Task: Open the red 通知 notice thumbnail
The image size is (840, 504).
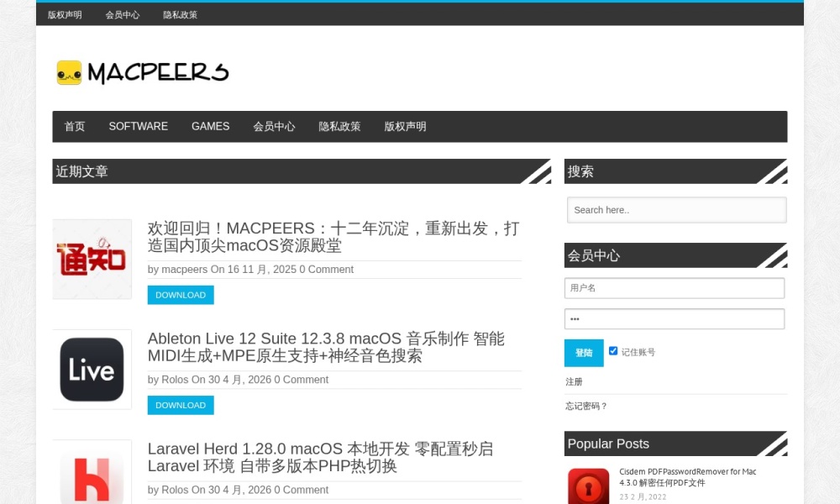Action: [x=92, y=260]
